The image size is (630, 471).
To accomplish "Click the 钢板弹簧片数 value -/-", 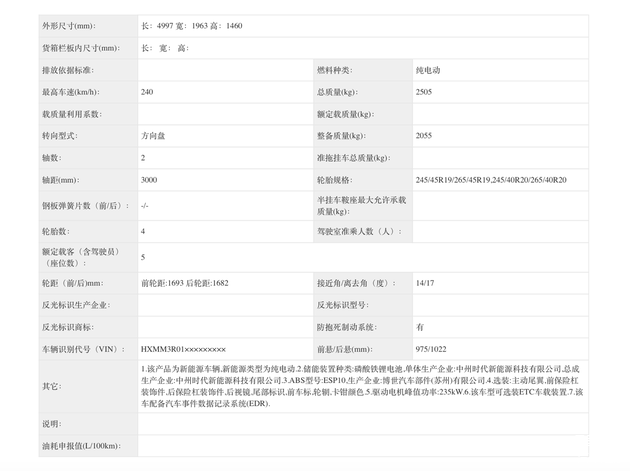I will coord(145,205).
